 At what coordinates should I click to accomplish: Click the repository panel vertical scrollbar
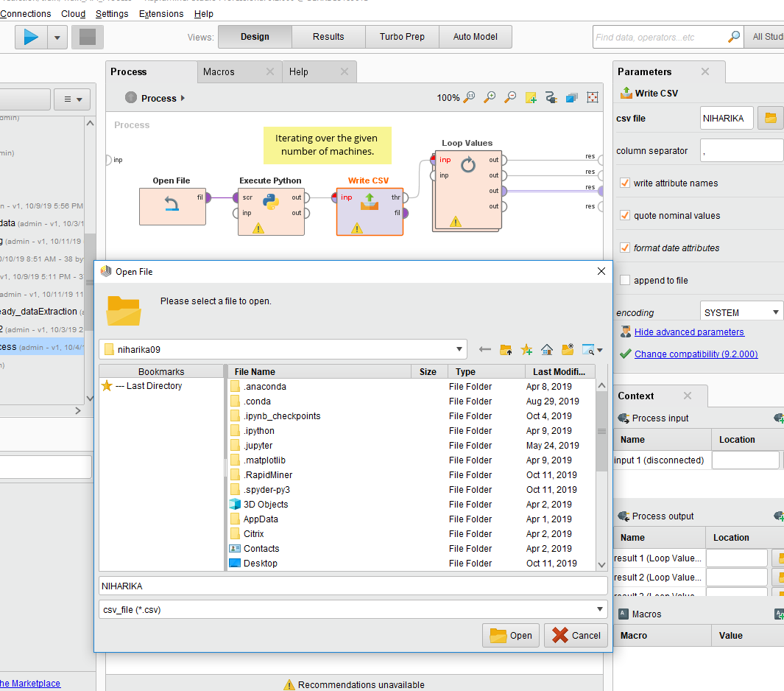[90, 281]
